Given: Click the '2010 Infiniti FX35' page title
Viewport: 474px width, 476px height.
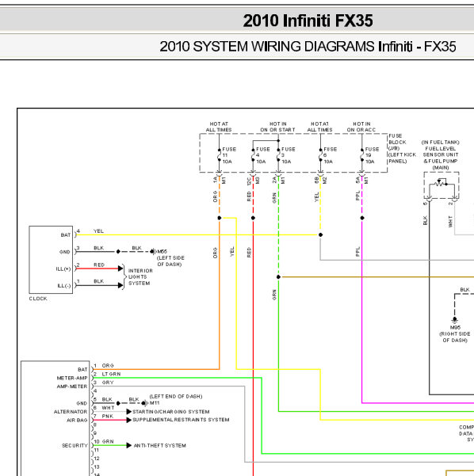Looking at the screenshot, I should click(x=308, y=21).
